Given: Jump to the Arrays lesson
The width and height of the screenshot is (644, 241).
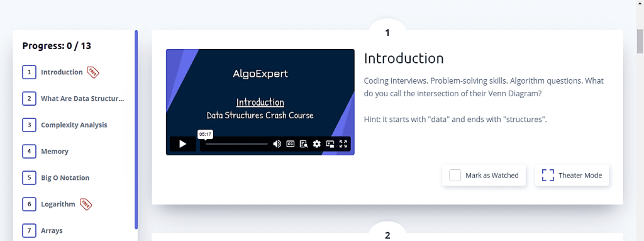Looking at the screenshot, I should 52,231.
